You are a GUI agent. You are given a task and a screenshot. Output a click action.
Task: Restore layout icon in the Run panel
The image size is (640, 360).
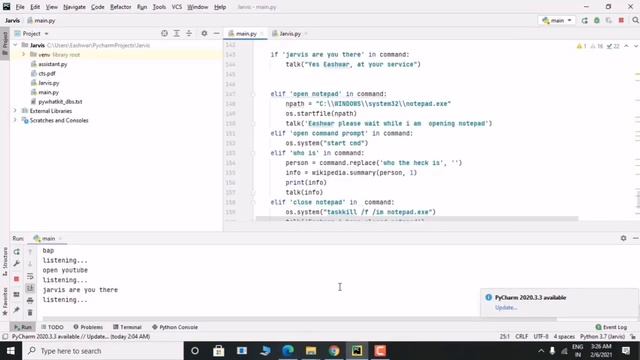click(x=16, y=294)
